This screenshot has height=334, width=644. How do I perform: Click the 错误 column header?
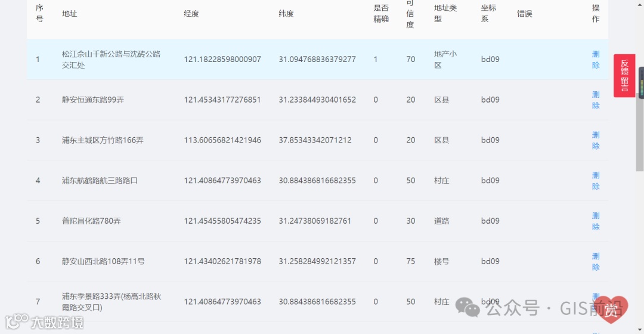tap(525, 14)
